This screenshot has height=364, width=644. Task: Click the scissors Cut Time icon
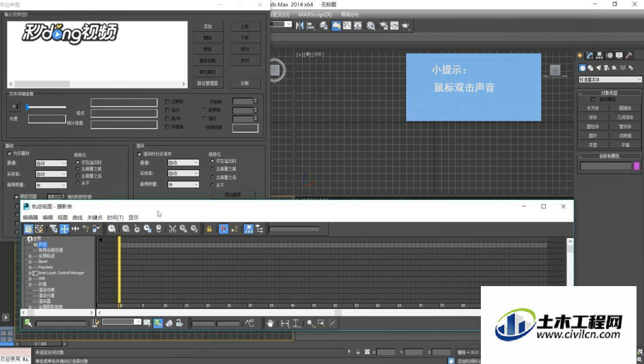[x=172, y=229]
